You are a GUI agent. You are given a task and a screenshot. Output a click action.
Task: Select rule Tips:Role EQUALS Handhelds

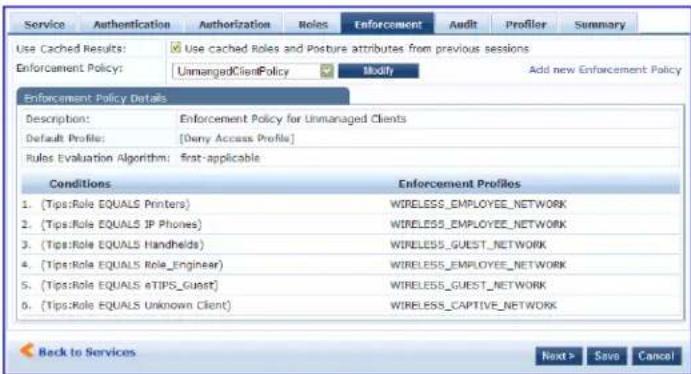(x=123, y=244)
